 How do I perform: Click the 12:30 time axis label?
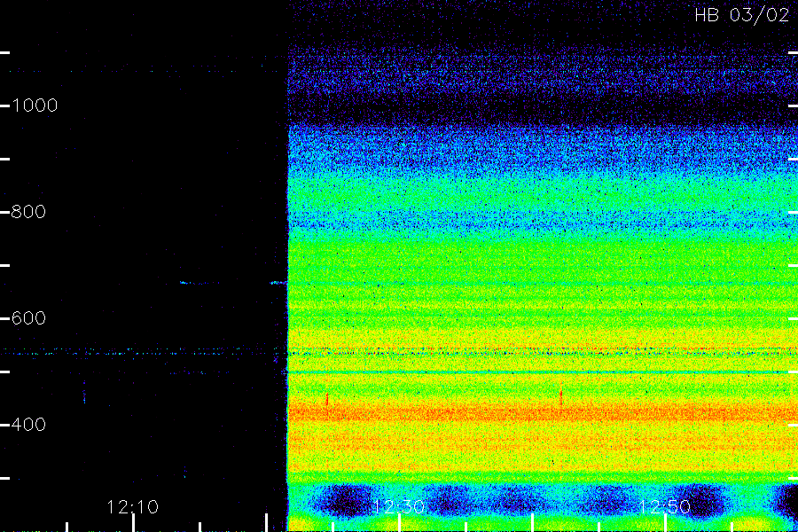point(398,507)
